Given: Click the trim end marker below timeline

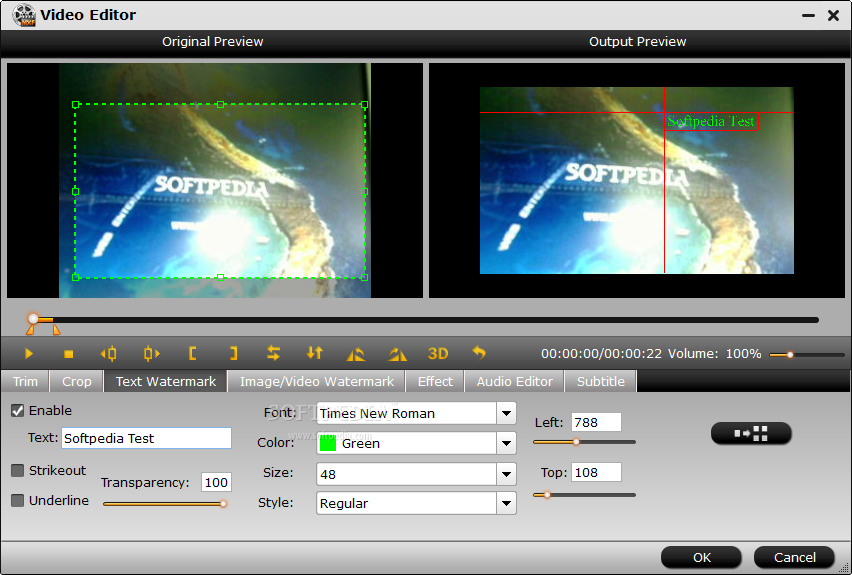Looking at the screenshot, I should point(57,330).
